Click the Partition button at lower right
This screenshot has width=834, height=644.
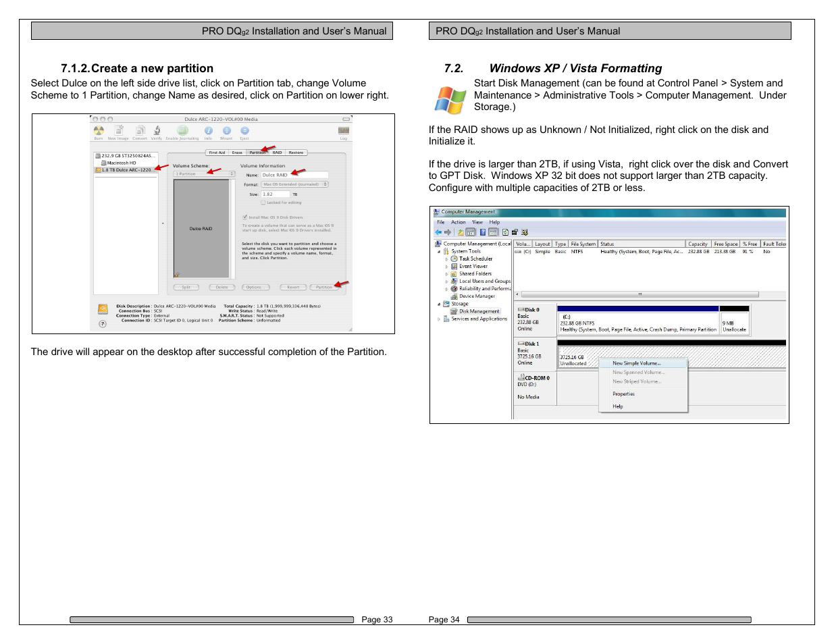[325, 287]
